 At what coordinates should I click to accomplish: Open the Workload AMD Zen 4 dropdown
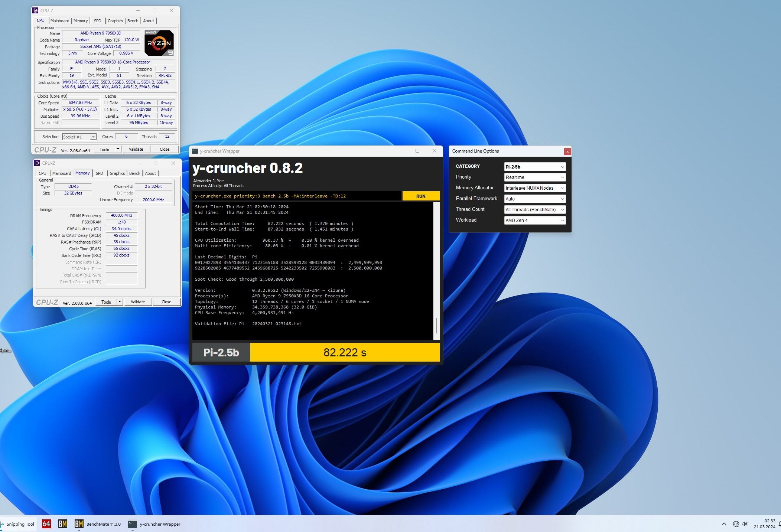(535, 221)
